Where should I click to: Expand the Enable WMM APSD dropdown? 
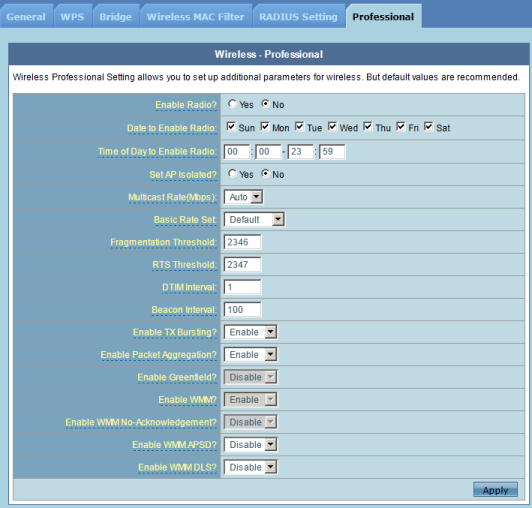click(250, 445)
